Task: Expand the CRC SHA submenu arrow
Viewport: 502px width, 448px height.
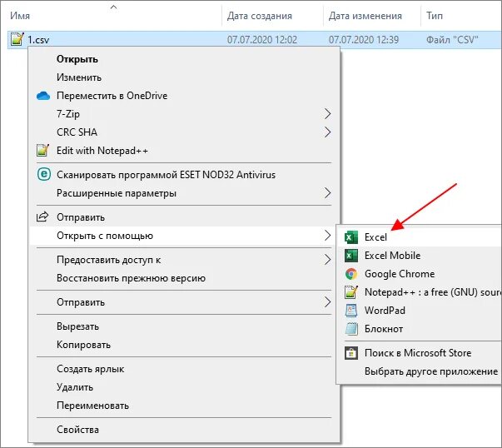Action: click(327, 132)
